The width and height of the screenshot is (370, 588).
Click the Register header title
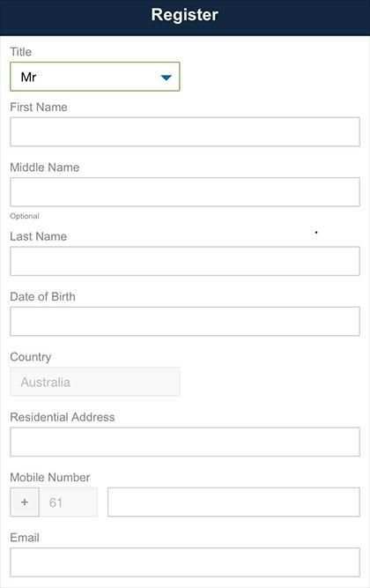184,15
